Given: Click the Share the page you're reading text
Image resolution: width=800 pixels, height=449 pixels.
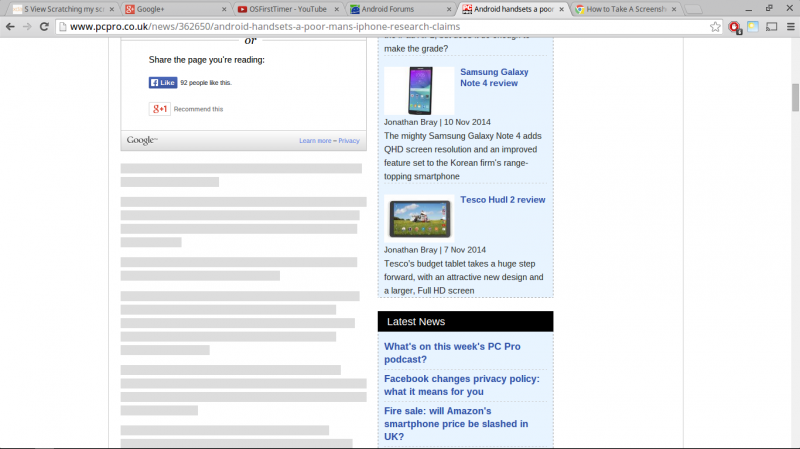Looking at the screenshot, I should pyautogui.click(x=207, y=60).
